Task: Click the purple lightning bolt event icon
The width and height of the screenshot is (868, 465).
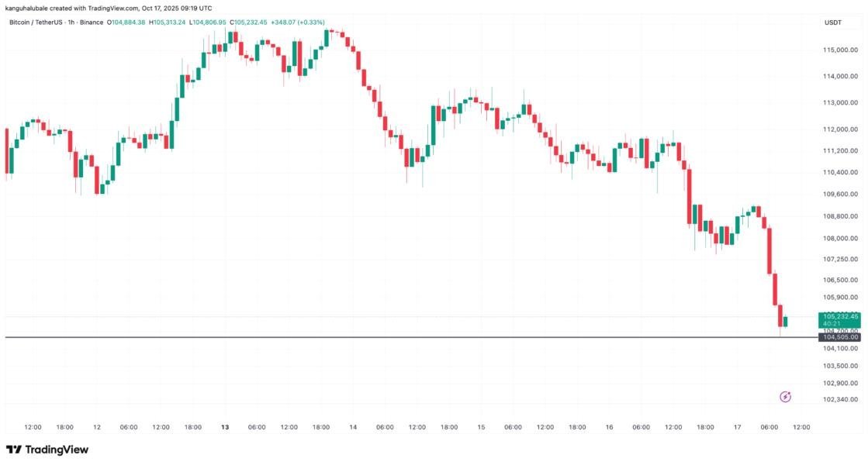Action: [x=785, y=397]
